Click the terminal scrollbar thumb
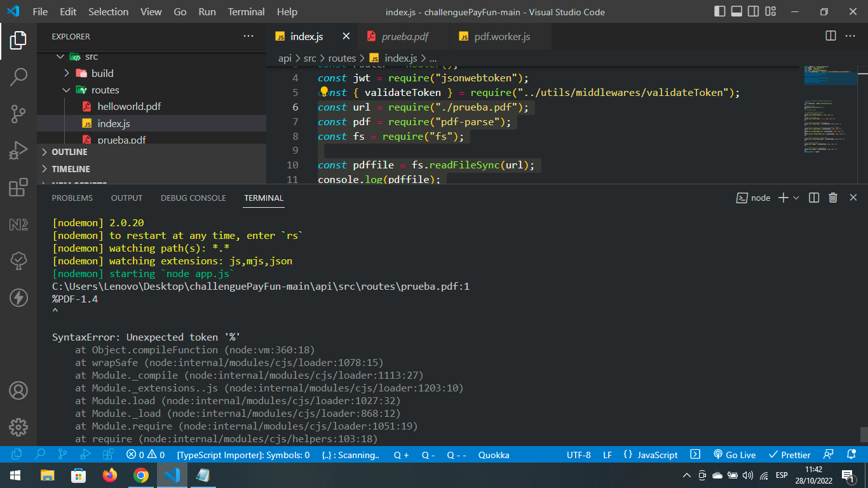This screenshot has width=868, height=488. pos(864,434)
